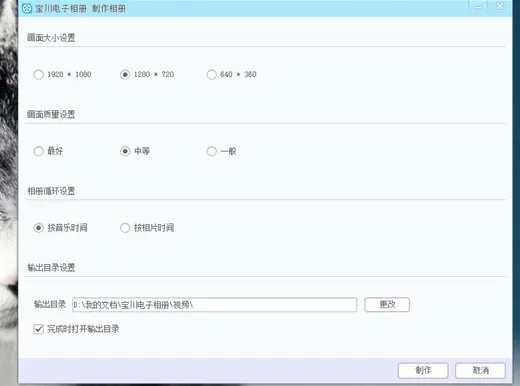The width and height of the screenshot is (520, 386).
Task: Minimize the 制作相册 dialog window
Action: [x=478, y=7]
